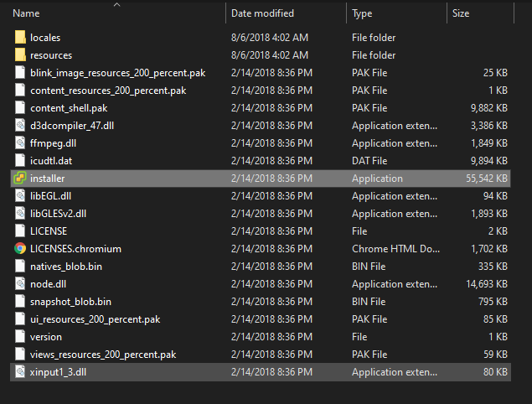Select views_resources_200_percent.pak file name
The height and width of the screenshot is (404, 532).
[103, 355]
